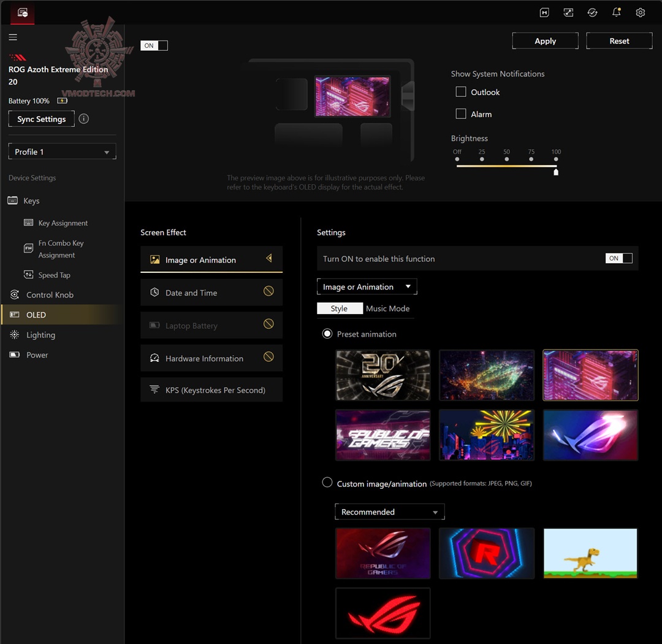Click the disabled mark on Hardware Information
The image size is (662, 644).
tap(268, 357)
